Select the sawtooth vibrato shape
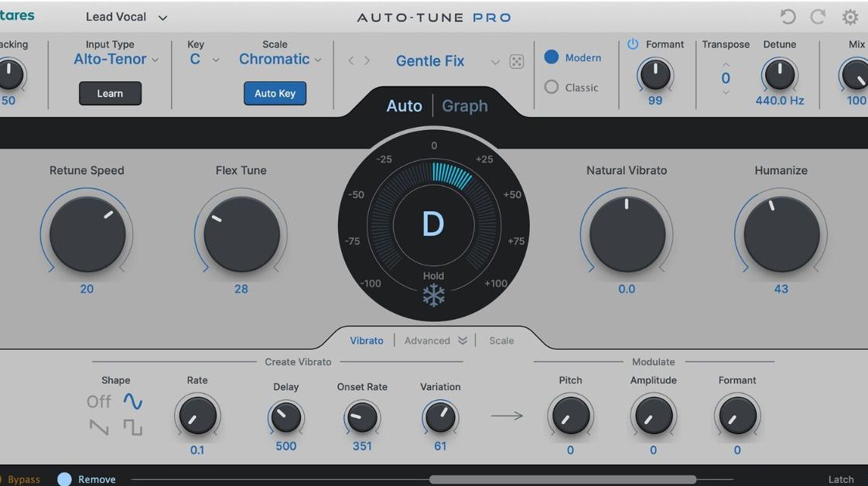868x486 pixels. (99, 427)
